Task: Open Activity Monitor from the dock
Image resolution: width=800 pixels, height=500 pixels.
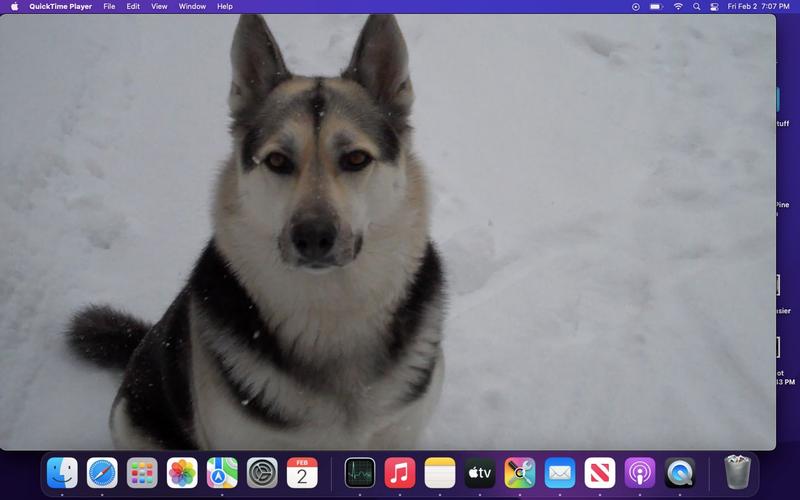Action: point(360,472)
